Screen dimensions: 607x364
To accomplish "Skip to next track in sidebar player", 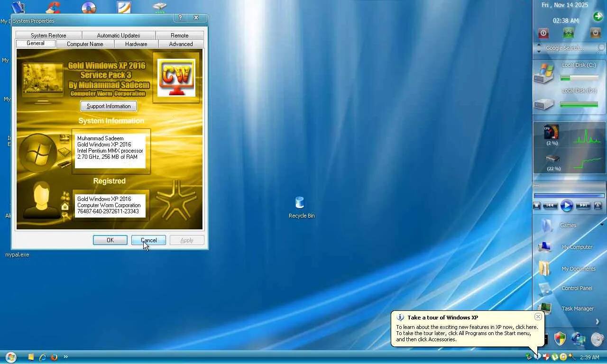I will pos(583,206).
